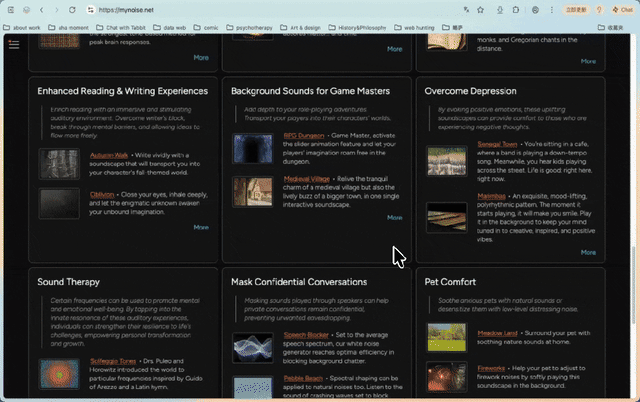Viewport: 640px width, 402px height.
Task: Click the orange update-now button
Action: [x=576, y=10]
